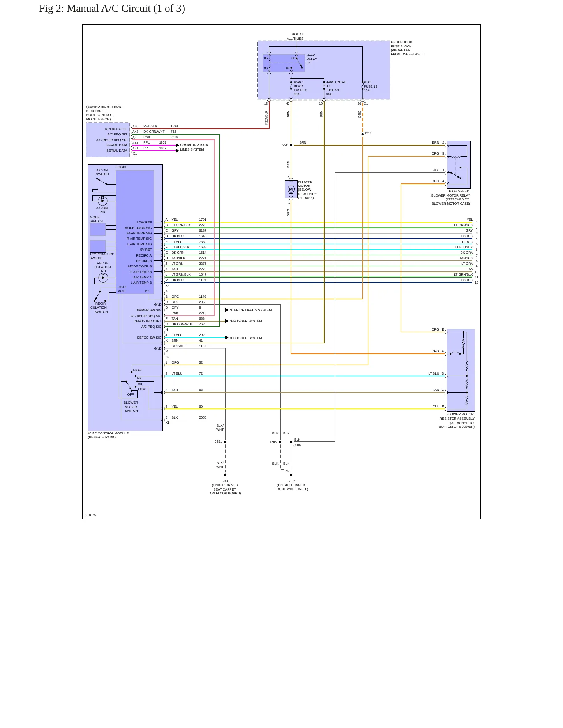
Task: Click the Interior Lights System arrowhead
Action: 227,310
